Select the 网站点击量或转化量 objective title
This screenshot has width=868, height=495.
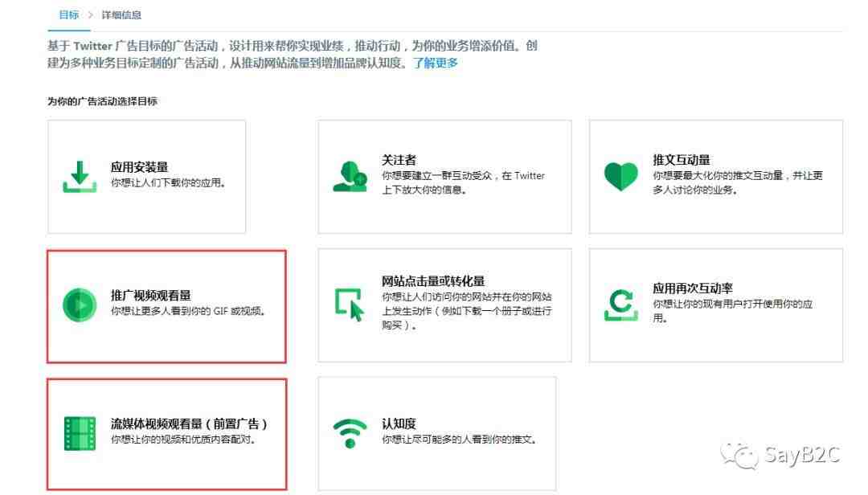(433, 281)
